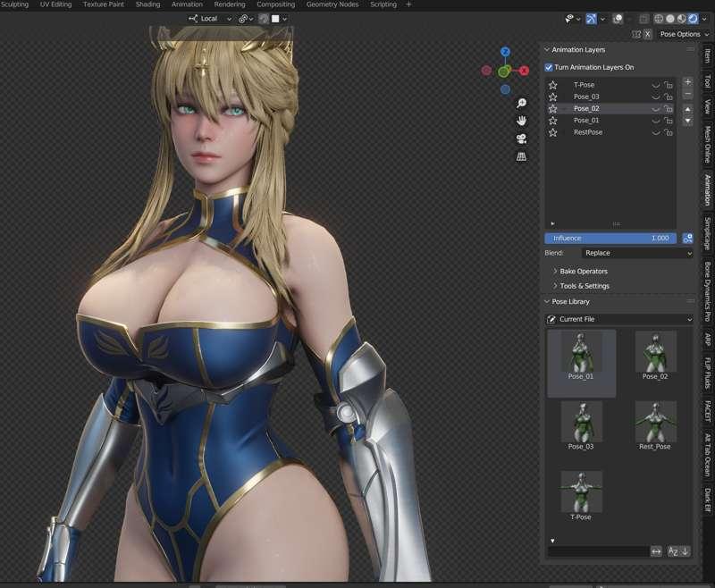Open Animation sidebar tab
Viewport: 715px width, 588px height.
click(x=707, y=189)
